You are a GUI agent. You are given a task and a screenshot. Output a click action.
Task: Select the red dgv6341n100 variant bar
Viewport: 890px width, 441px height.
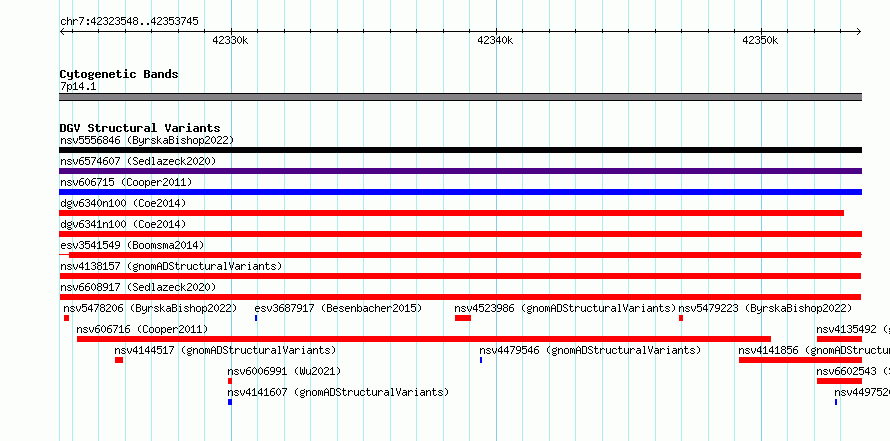pyautogui.click(x=460, y=234)
